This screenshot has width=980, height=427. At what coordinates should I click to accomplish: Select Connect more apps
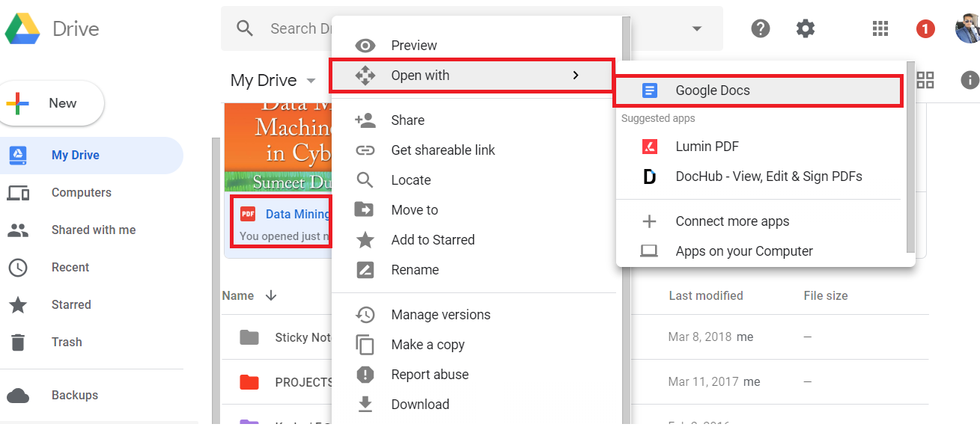coord(761,221)
